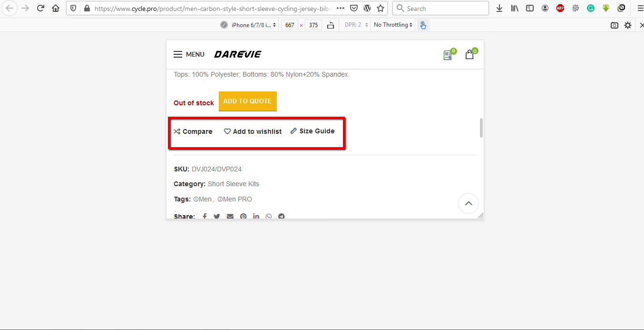Click the viewport height field 375

point(313,25)
